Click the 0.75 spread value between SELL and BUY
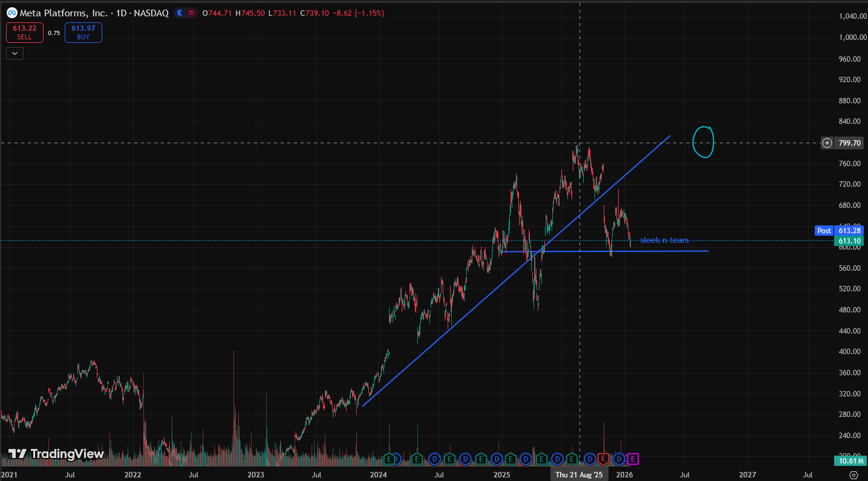The height and width of the screenshot is (481, 868). (x=54, y=33)
